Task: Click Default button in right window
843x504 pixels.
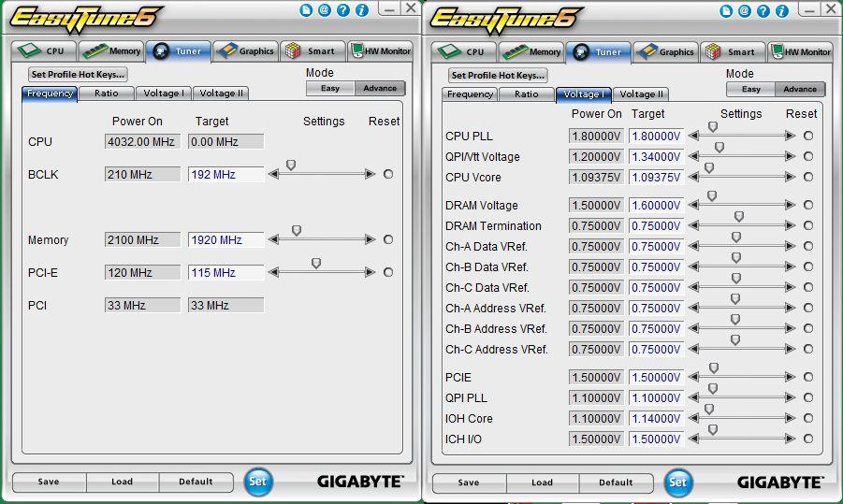Action: point(616,482)
